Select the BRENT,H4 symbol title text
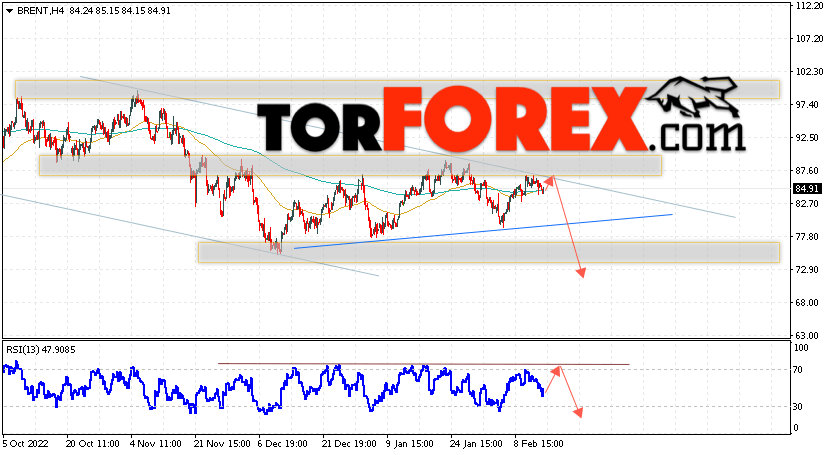 coord(41,11)
